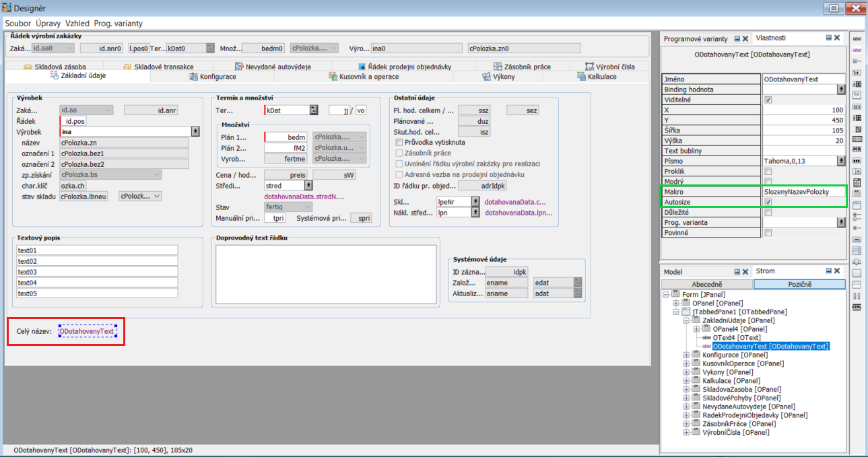868x457 pixels.
Task: Open the Binding hodnota dropdown
Action: [841, 90]
